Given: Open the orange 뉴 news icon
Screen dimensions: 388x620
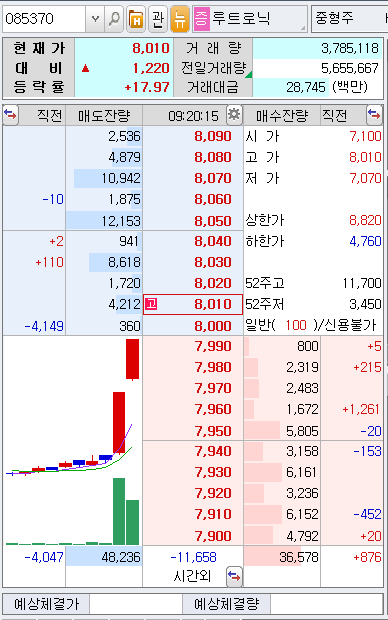Looking at the screenshot, I should coord(180,19).
